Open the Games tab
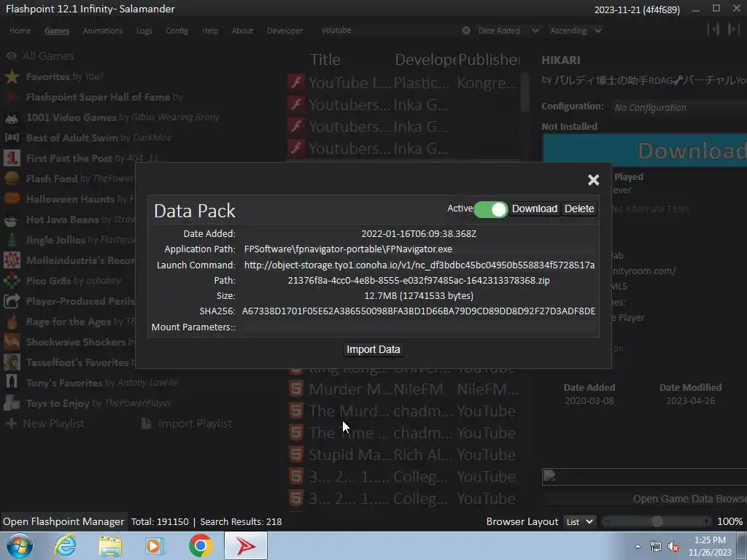Image resolution: width=747 pixels, height=560 pixels. (57, 31)
